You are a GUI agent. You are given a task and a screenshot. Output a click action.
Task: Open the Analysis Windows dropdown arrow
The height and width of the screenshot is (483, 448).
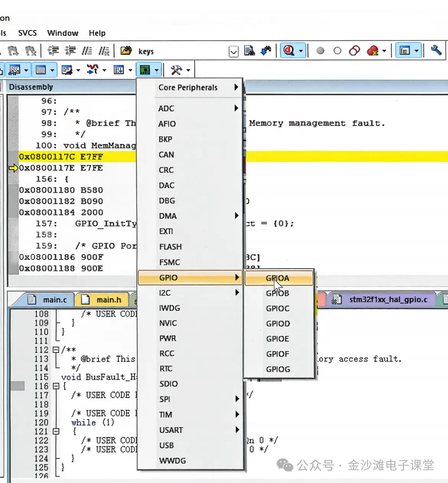pos(105,70)
